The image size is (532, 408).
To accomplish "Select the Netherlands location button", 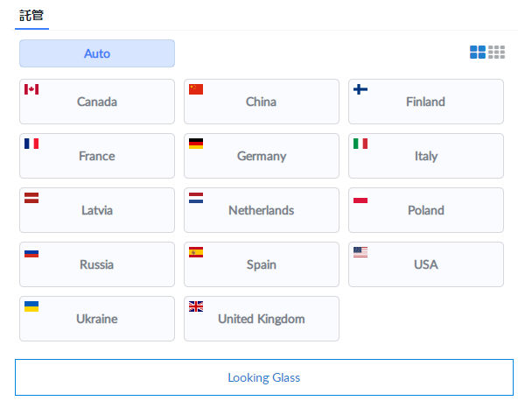I will tap(261, 210).
